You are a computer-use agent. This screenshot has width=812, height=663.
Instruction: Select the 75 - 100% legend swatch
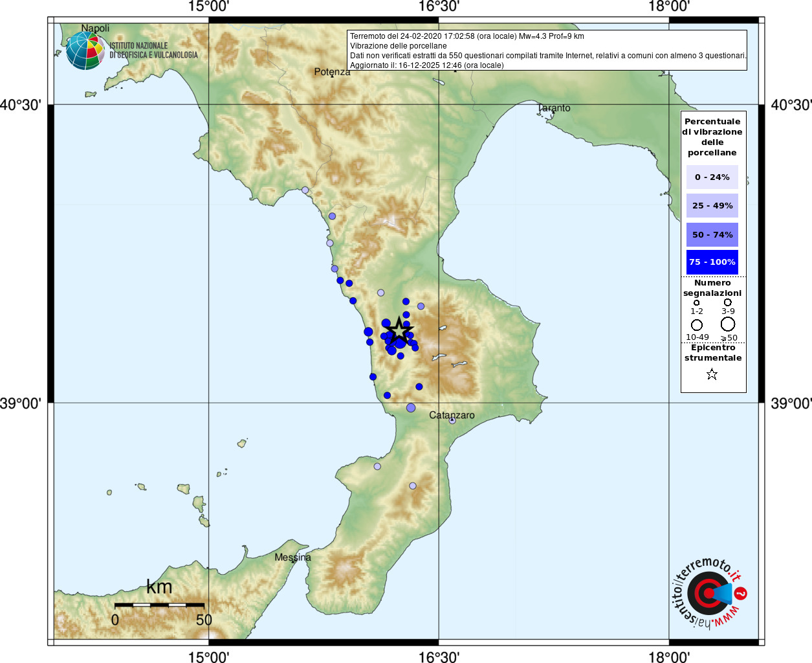click(x=712, y=262)
